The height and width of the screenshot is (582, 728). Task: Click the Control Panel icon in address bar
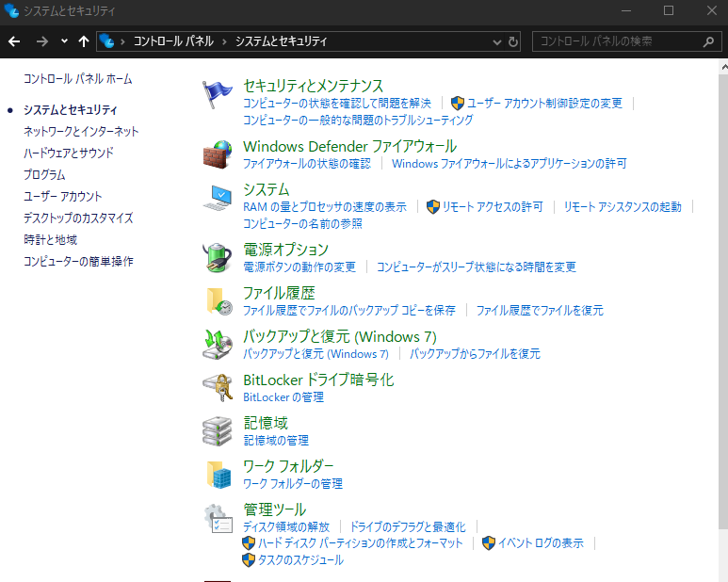coord(106,41)
